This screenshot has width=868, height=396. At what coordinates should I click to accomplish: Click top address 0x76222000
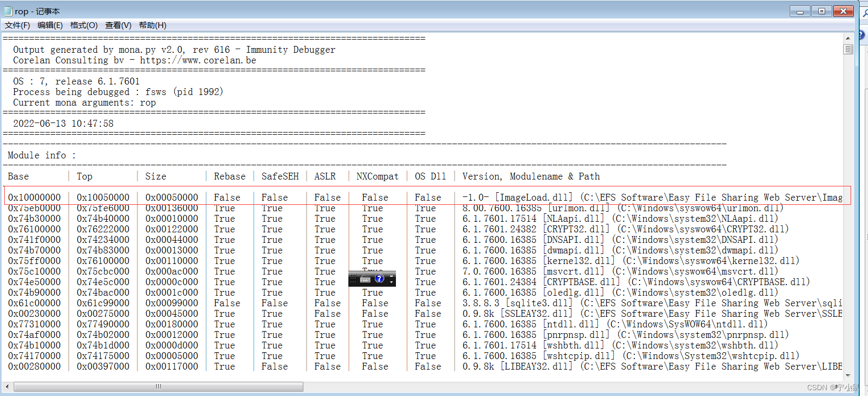point(103,229)
